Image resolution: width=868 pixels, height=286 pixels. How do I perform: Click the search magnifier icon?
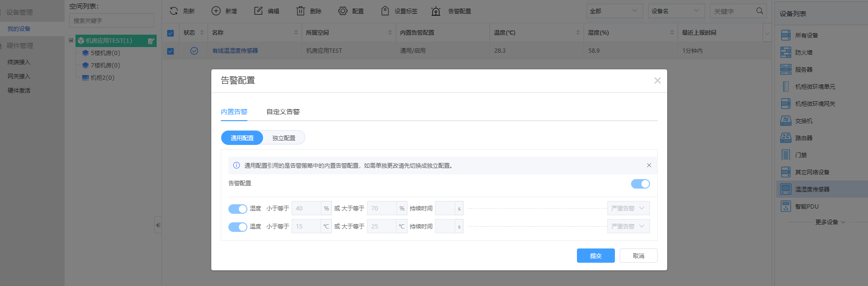coord(760,11)
